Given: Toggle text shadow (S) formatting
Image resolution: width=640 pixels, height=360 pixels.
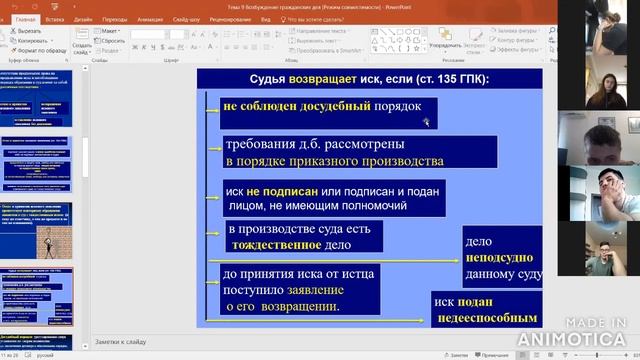Looking at the screenshot, I should click(x=162, y=48).
